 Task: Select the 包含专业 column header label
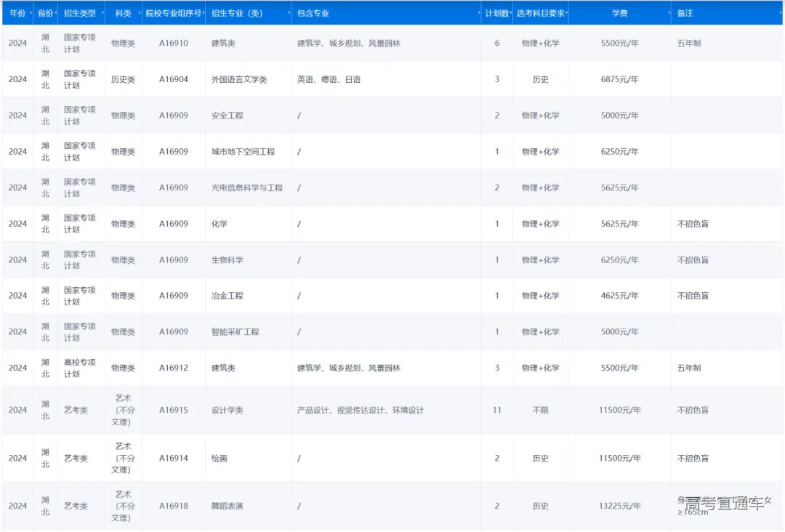point(313,13)
